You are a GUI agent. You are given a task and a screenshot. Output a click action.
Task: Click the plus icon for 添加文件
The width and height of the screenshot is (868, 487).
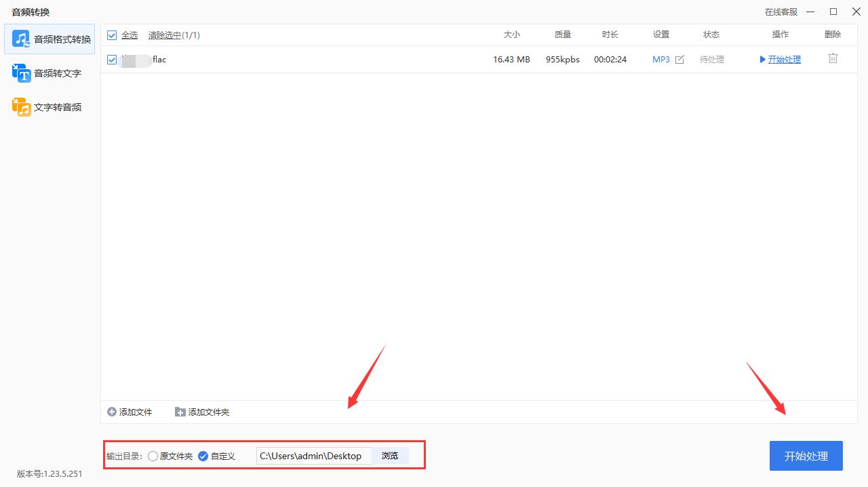[112, 412]
